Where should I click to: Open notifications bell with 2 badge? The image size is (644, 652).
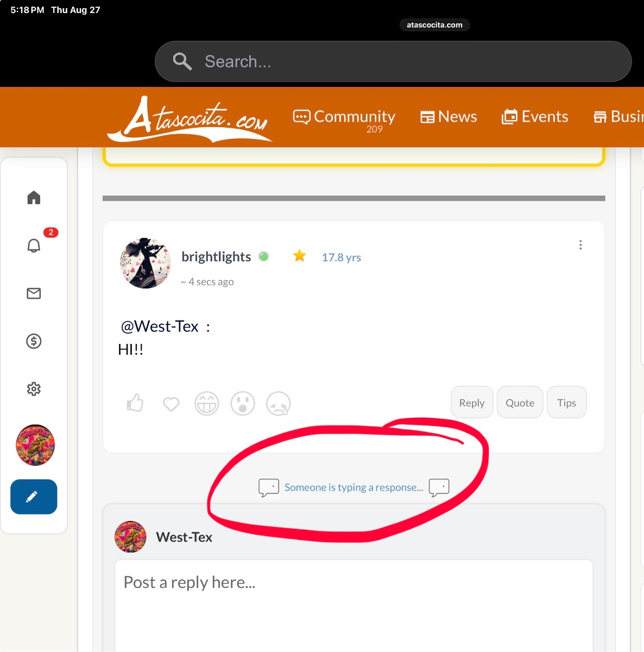coord(34,246)
